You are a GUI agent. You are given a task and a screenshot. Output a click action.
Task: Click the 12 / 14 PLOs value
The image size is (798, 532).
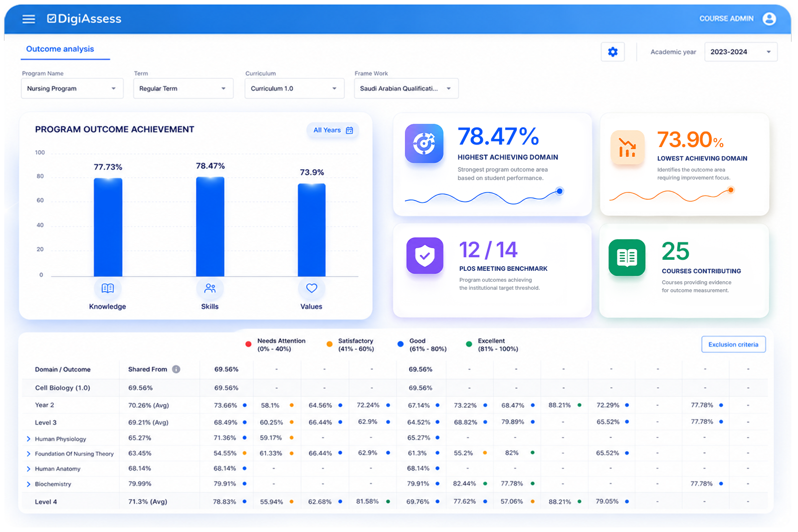[x=488, y=250]
